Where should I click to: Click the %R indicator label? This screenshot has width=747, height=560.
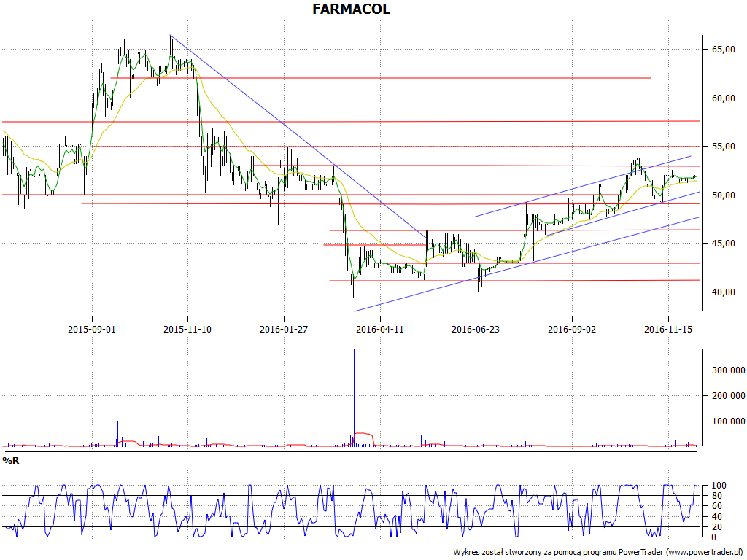pyautogui.click(x=10, y=461)
